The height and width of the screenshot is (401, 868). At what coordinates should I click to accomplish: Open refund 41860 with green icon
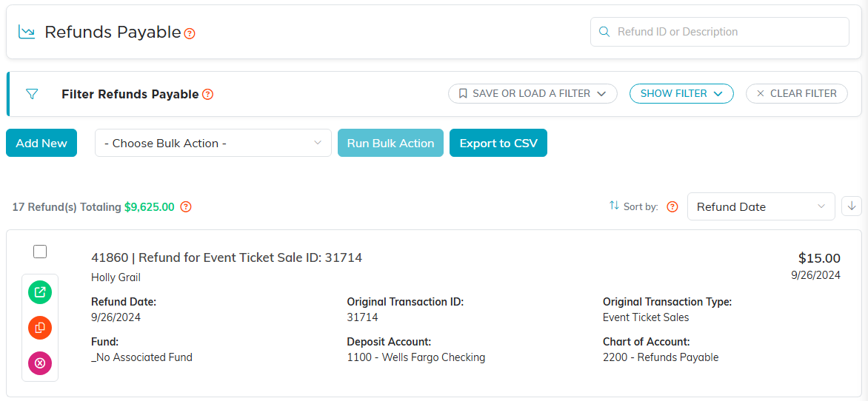(40, 292)
